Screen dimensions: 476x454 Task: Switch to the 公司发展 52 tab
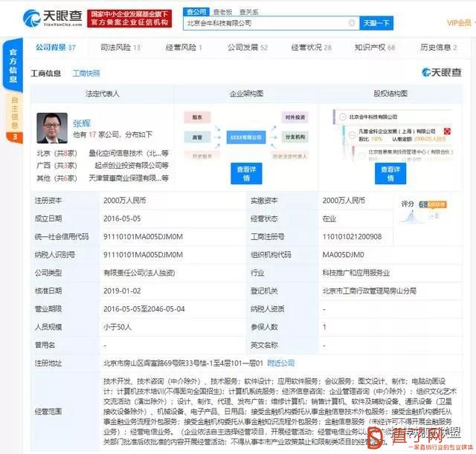pyautogui.click(x=248, y=48)
